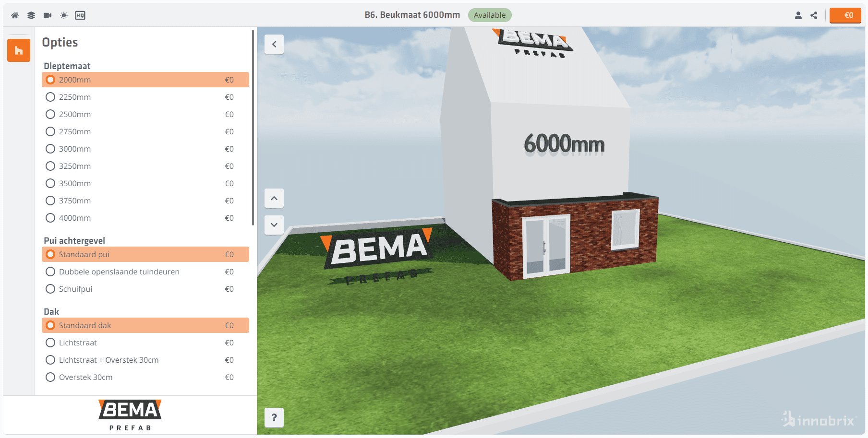
Task: Click the Dieptemaat section label
Action: point(67,66)
